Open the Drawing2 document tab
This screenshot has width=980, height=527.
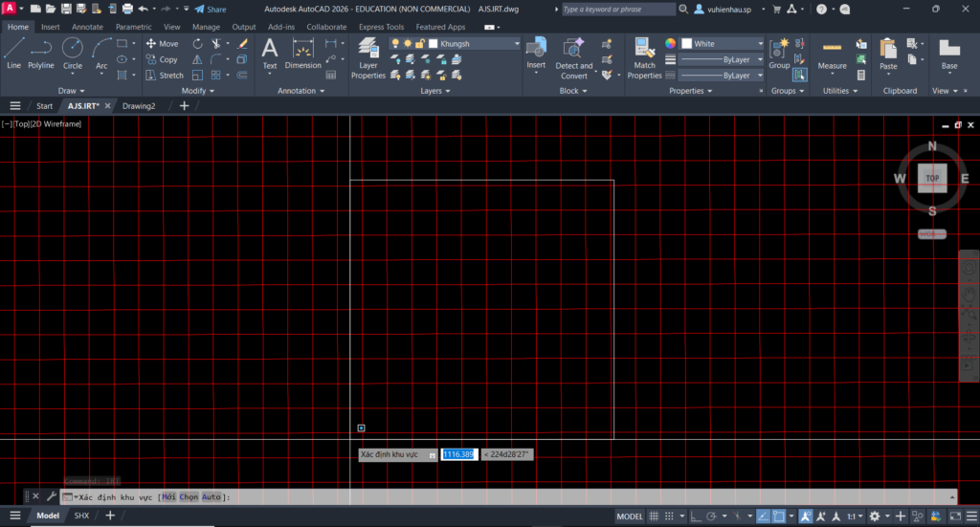(139, 106)
